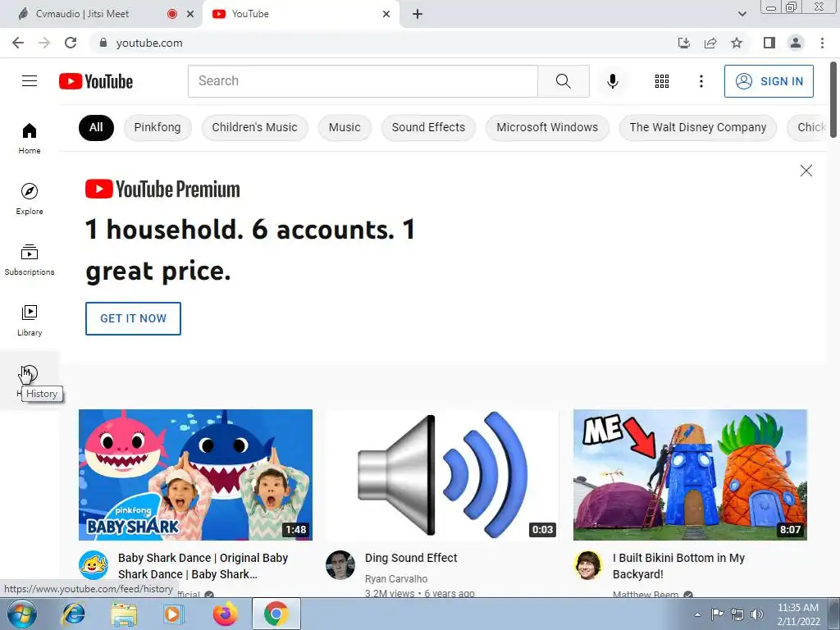
Task: Open the Chrome profile avatar
Action: pos(796,43)
